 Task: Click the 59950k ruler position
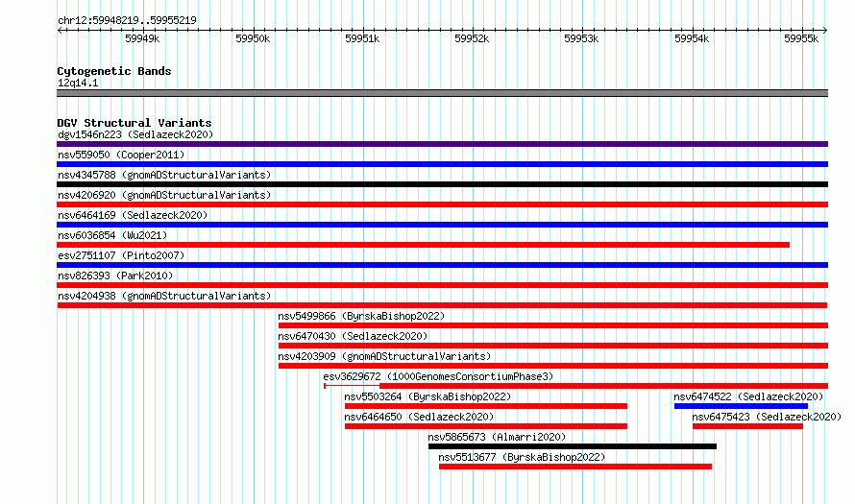(x=253, y=38)
